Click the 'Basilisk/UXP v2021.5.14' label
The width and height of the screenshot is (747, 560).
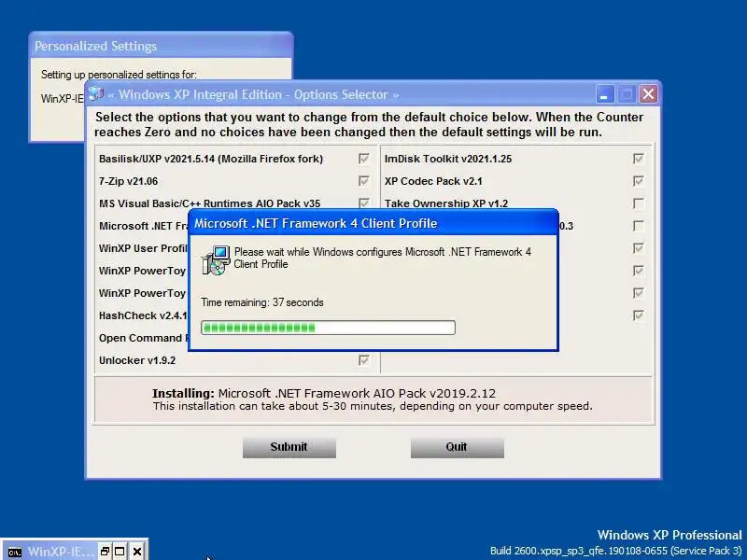point(211,159)
